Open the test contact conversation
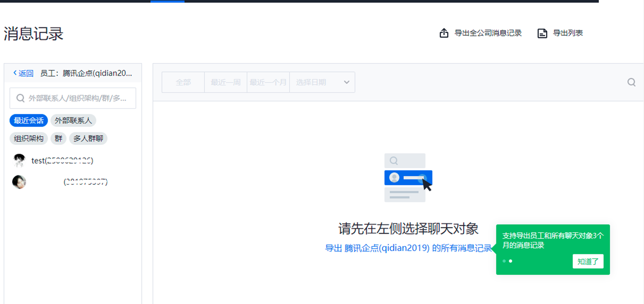 coord(73,160)
